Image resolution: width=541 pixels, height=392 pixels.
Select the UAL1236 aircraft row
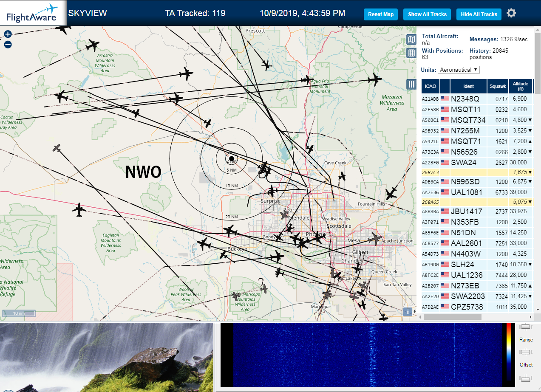pos(477,275)
